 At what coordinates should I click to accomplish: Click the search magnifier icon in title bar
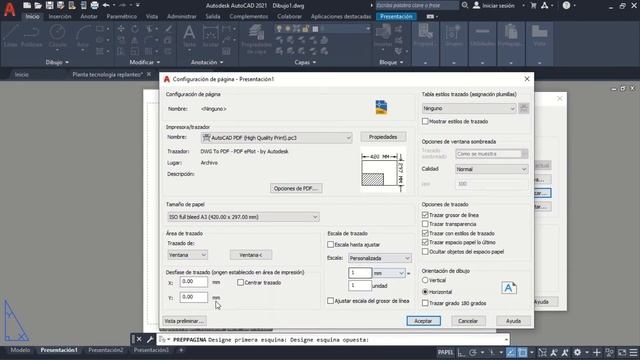point(465,5)
